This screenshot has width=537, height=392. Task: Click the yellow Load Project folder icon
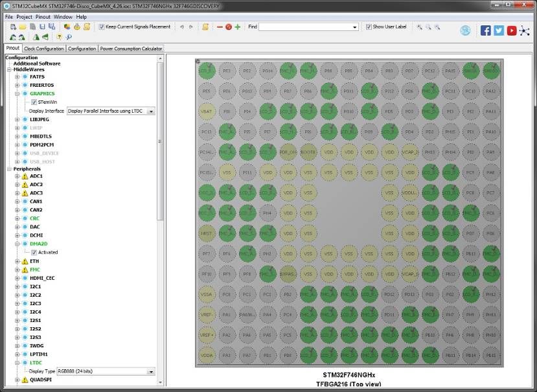click(x=23, y=27)
